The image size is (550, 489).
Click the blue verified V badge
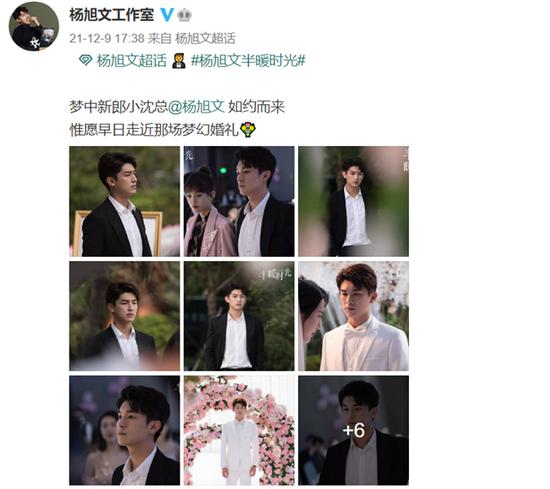coord(167,14)
